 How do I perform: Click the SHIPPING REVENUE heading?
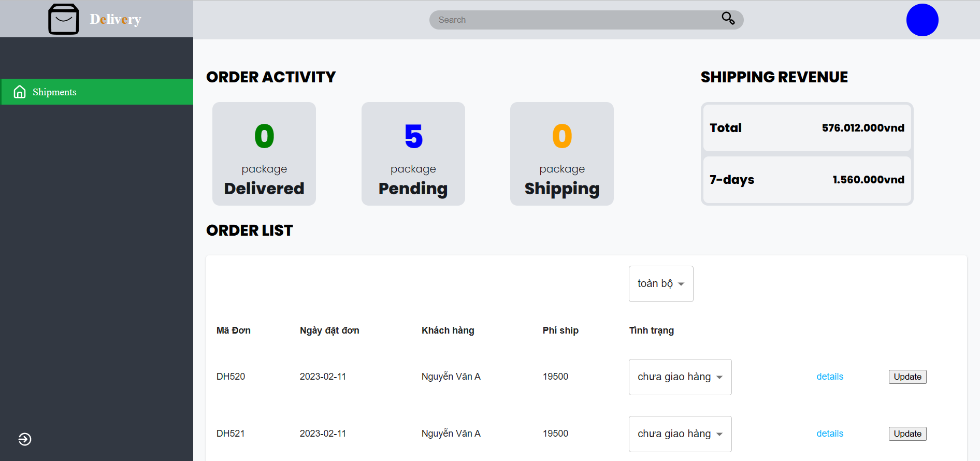[x=774, y=77]
